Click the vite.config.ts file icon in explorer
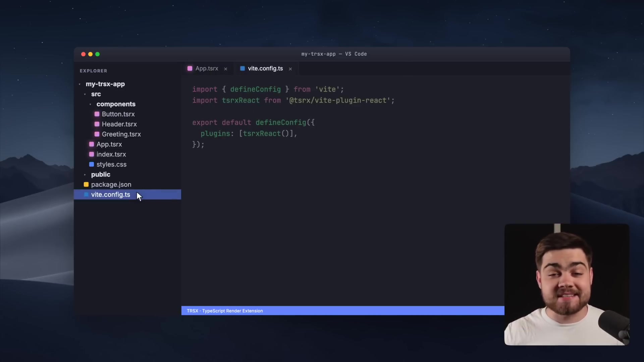The image size is (644, 362). (86, 194)
